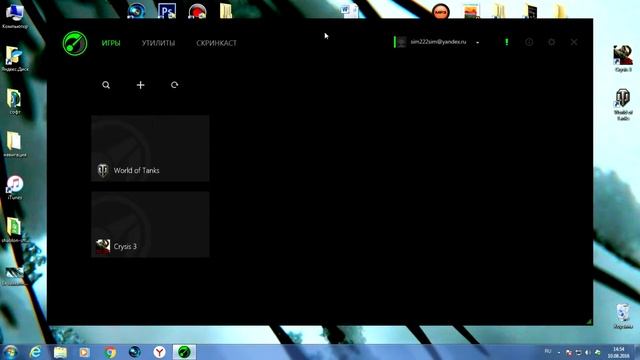
Task: Open the Windows Start button
Action: pos(10,352)
